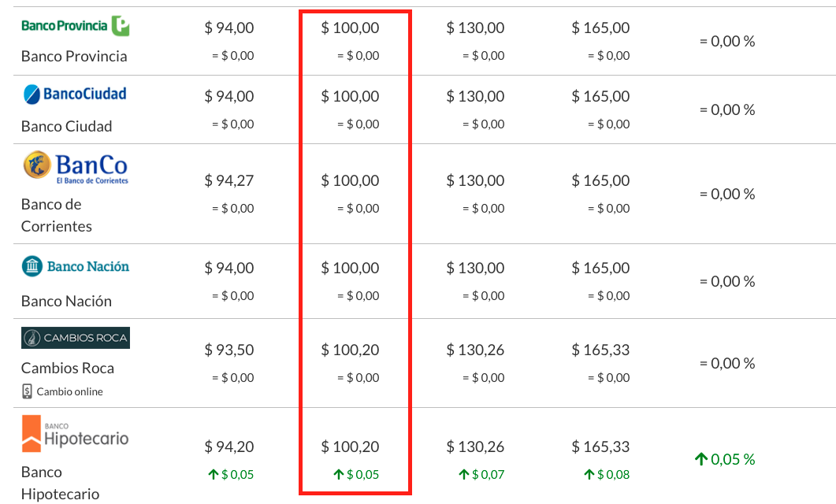Open the Banco Provincia name link
The width and height of the screenshot is (836, 504).
(x=74, y=57)
